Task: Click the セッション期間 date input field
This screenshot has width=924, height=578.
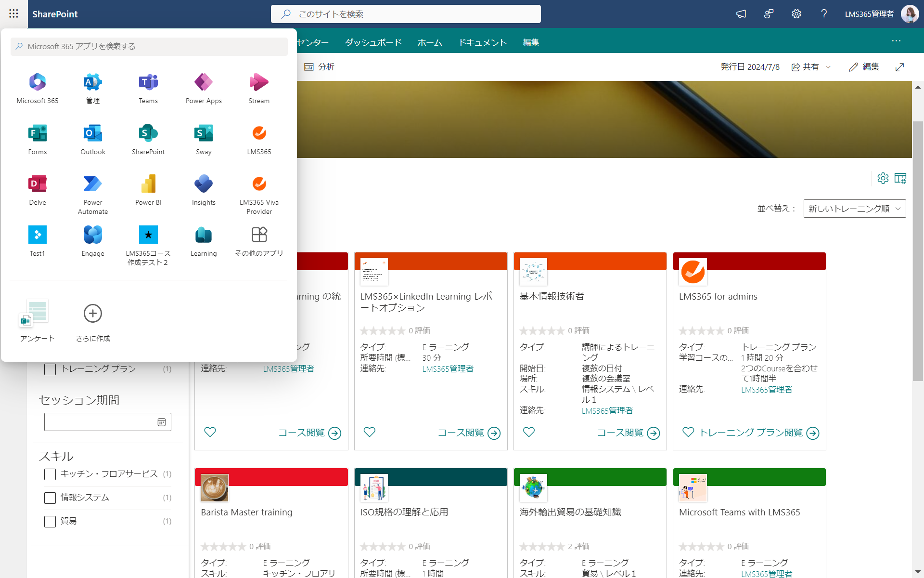Action: pyautogui.click(x=108, y=422)
